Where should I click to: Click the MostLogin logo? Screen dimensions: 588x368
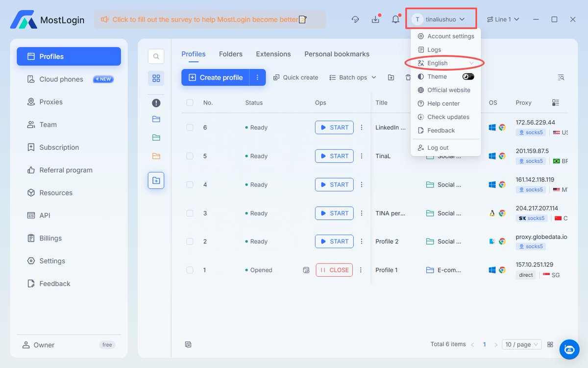[x=48, y=20]
